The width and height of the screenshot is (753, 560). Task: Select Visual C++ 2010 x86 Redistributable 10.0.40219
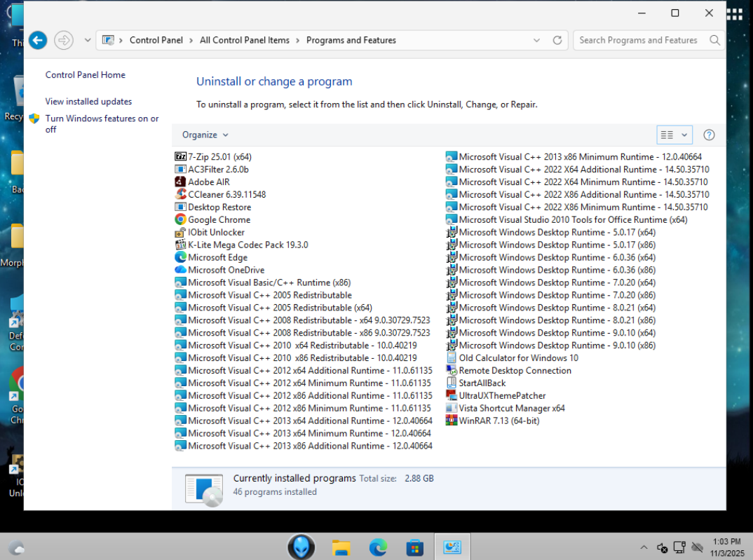click(296, 358)
